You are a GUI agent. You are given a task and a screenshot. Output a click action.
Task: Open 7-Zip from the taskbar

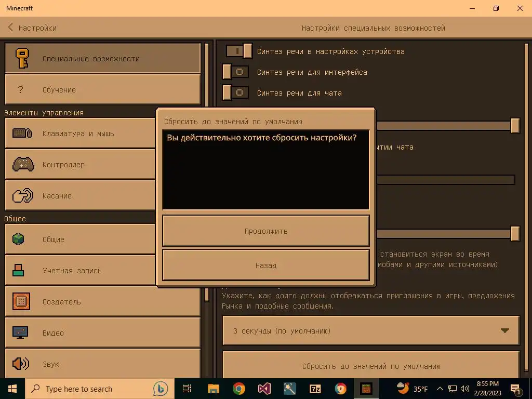pyautogui.click(x=315, y=389)
